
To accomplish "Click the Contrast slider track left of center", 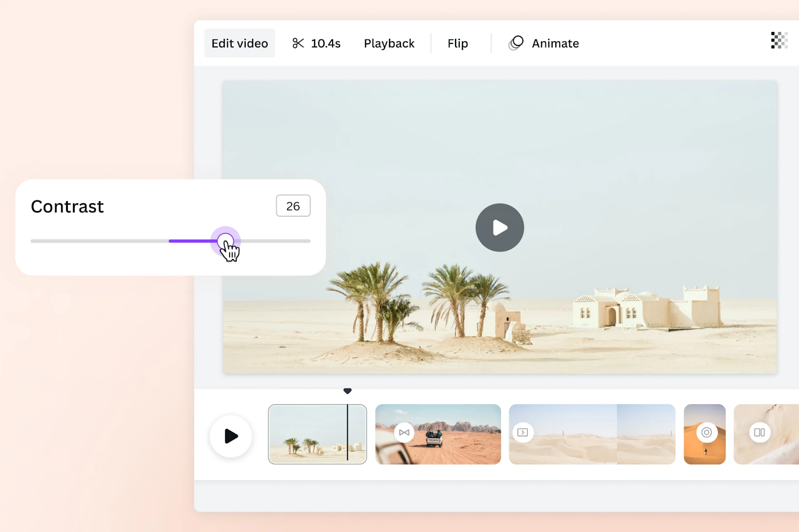I will (x=99, y=241).
